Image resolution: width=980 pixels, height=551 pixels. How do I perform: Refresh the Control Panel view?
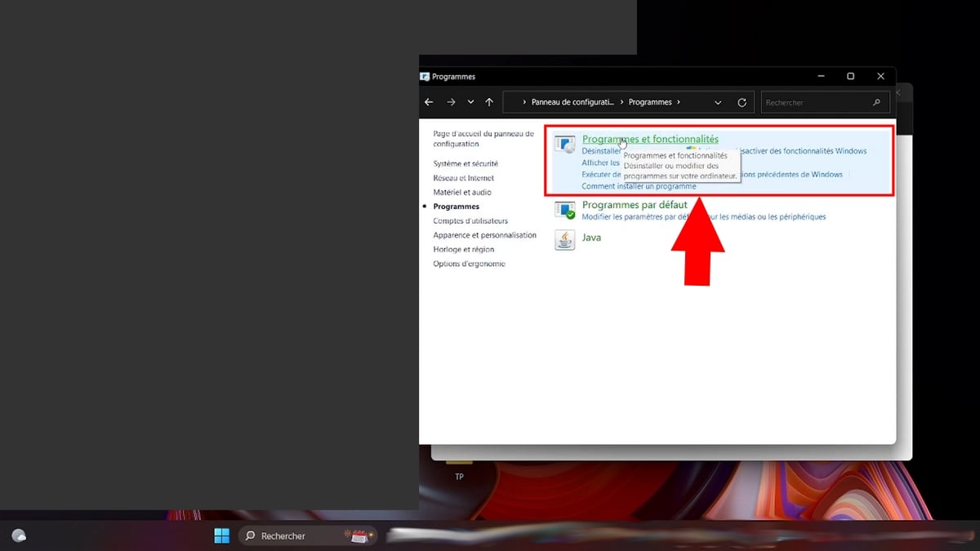(x=742, y=102)
